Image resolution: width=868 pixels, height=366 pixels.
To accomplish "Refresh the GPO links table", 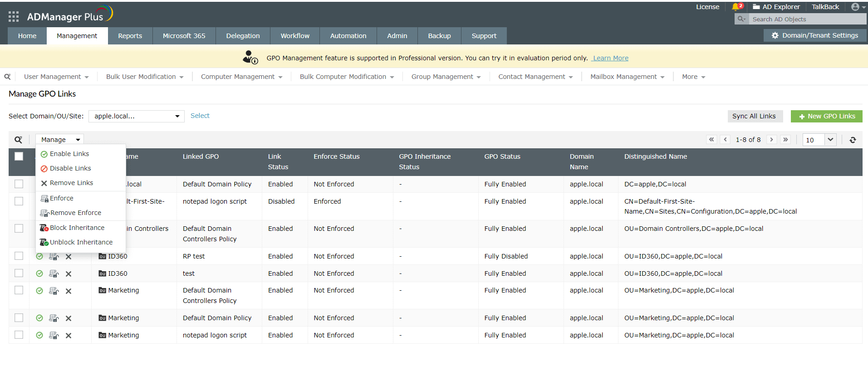I will pyautogui.click(x=853, y=140).
